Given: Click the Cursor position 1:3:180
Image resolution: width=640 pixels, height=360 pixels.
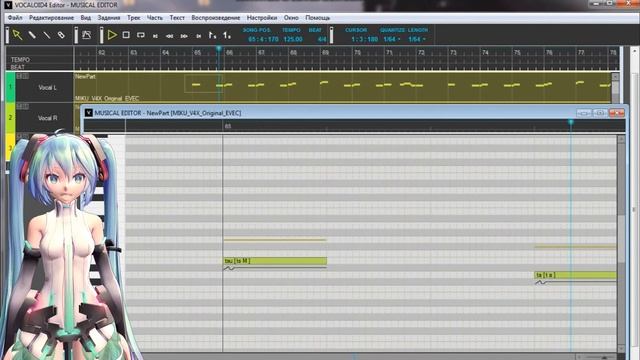Looking at the screenshot, I should click(364, 39).
